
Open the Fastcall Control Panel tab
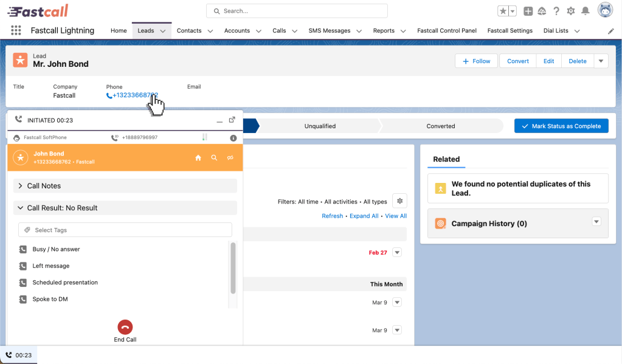pyautogui.click(x=446, y=30)
